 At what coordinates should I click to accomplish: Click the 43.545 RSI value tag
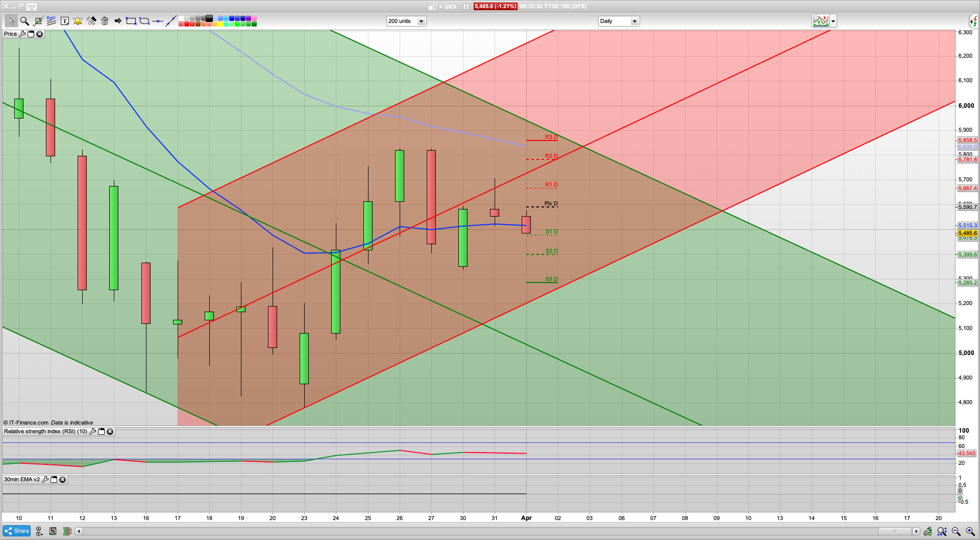coord(967,453)
